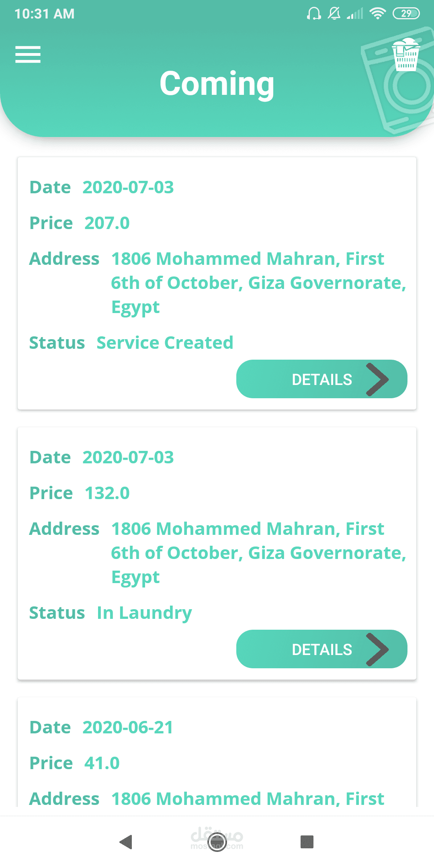This screenshot has width=434, height=868.
Task: Open DETAILS for the 132.0 order
Action: (x=321, y=649)
